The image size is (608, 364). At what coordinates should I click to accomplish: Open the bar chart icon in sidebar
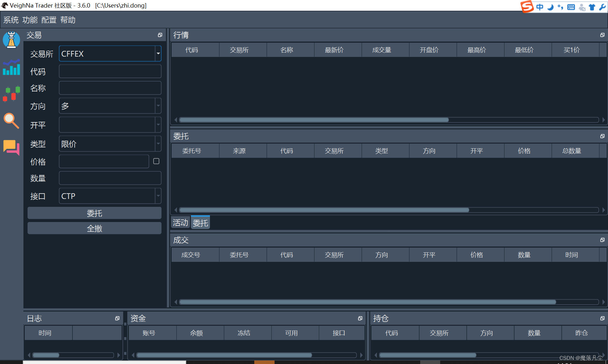pos(11,67)
